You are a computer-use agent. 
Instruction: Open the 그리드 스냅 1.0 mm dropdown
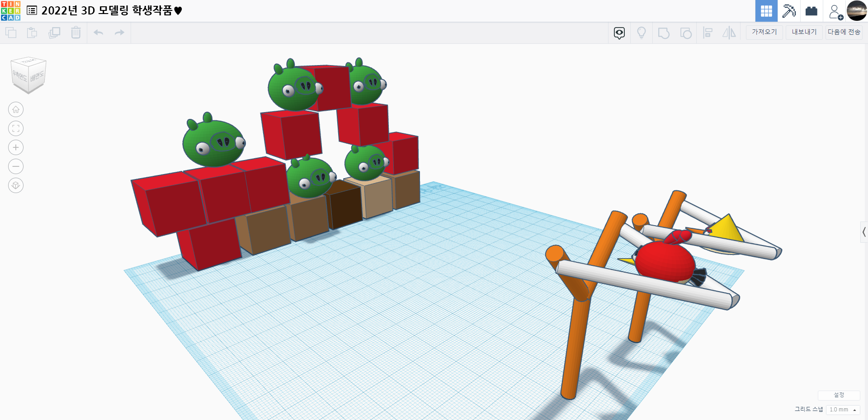click(843, 410)
